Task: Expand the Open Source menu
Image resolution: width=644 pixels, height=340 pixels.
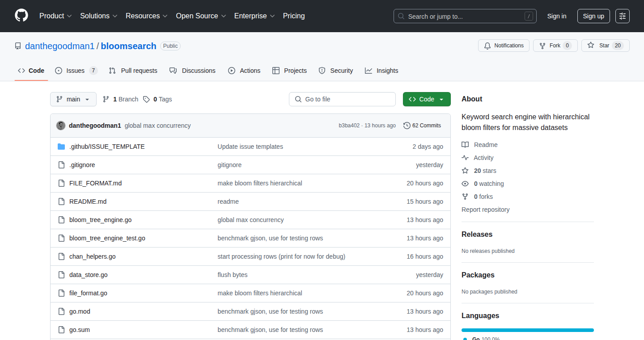Action: (x=201, y=16)
